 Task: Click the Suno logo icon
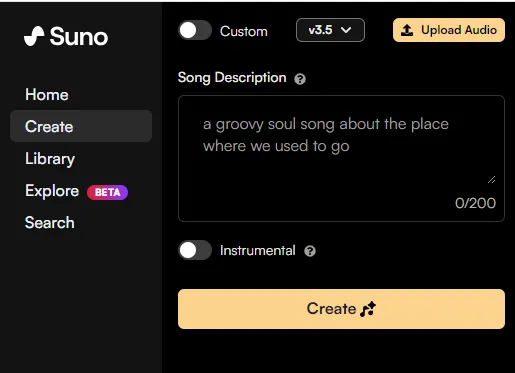tap(34, 36)
